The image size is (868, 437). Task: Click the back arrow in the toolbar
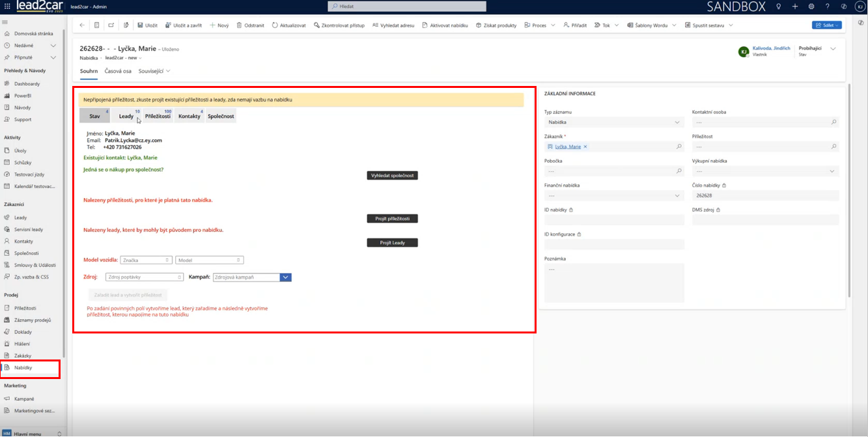pos(82,25)
